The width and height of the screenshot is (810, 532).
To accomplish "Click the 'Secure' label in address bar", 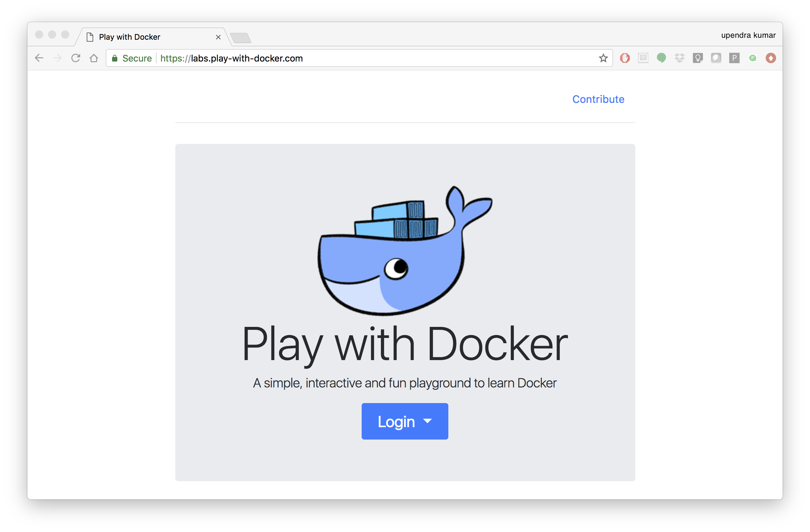I will point(137,59).
